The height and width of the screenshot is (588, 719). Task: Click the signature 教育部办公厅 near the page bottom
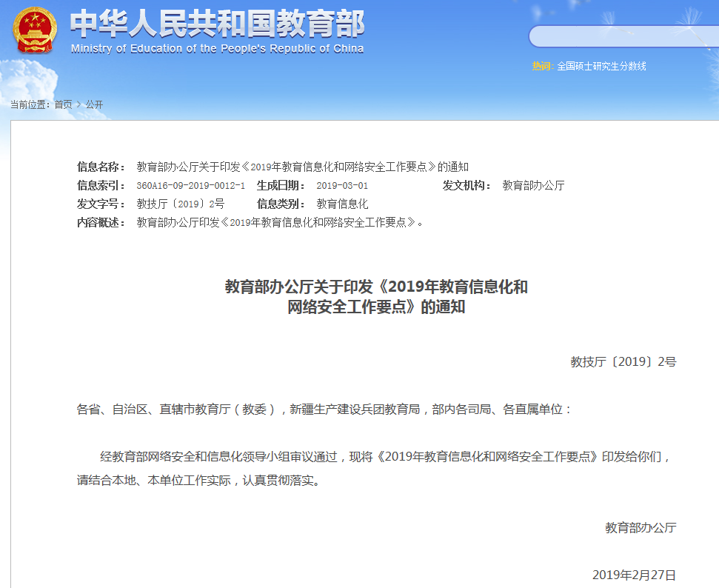click(x=641, y=528)
